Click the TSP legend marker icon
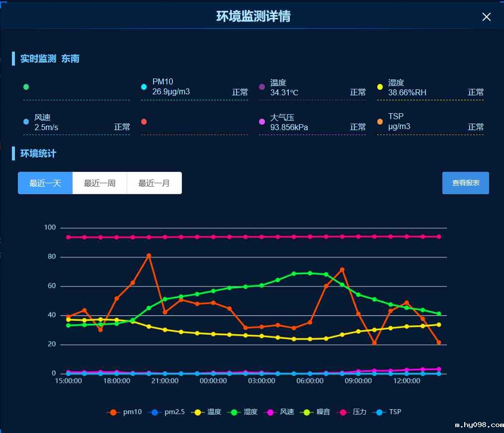 coord(379,412)
